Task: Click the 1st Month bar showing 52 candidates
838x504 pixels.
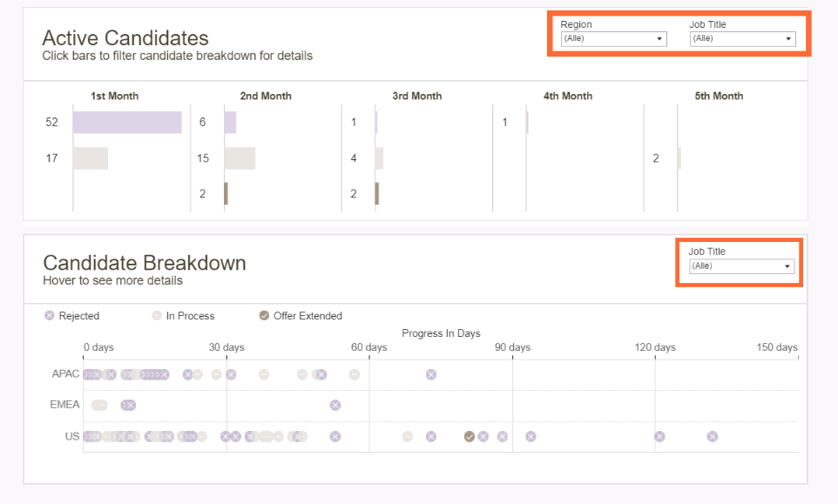Action: (127, 123)
